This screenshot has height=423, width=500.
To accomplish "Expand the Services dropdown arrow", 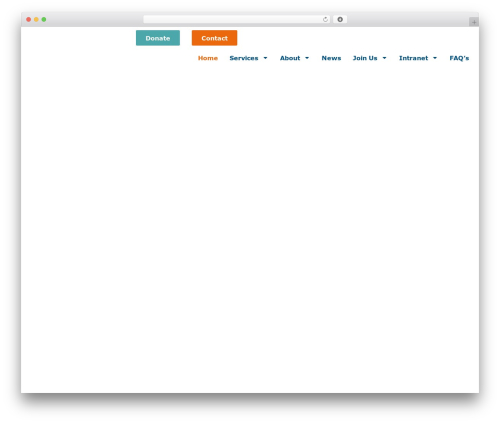I will 265,58.
